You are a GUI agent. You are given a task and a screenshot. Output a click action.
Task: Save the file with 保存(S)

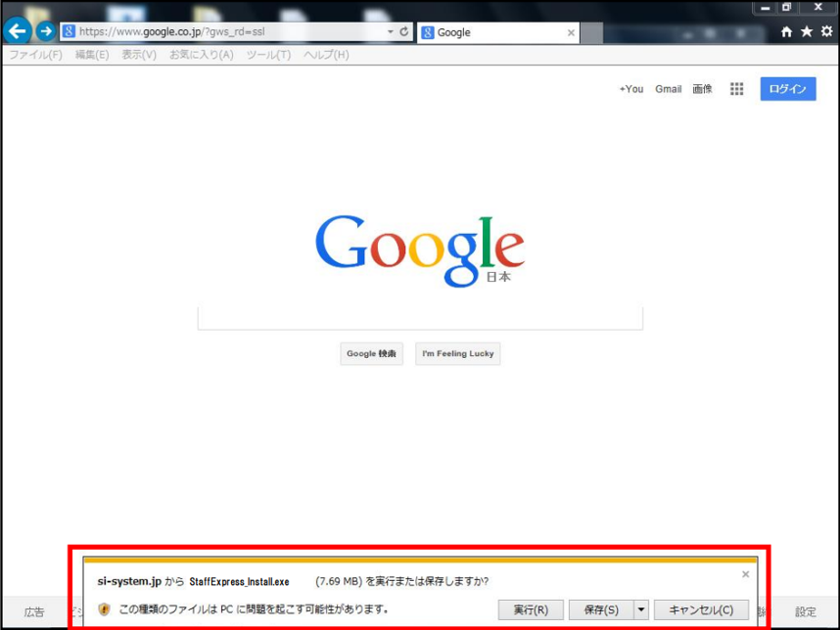pos(601,609)
